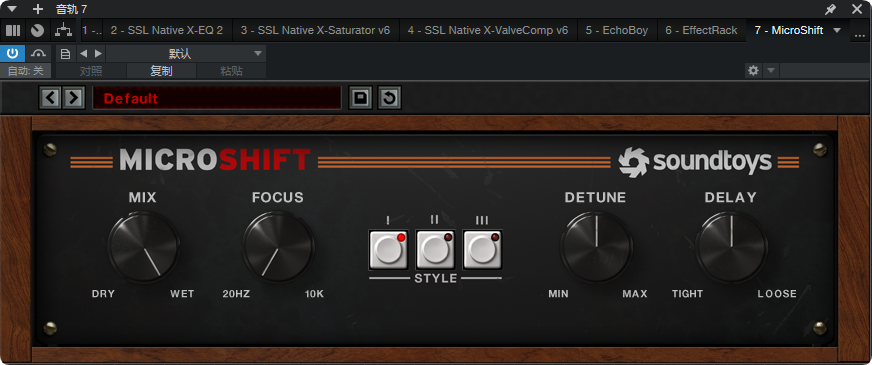The image size is (872, 365).
Task: Toggle the plugin power bypass button
Action: pos(12,53)
